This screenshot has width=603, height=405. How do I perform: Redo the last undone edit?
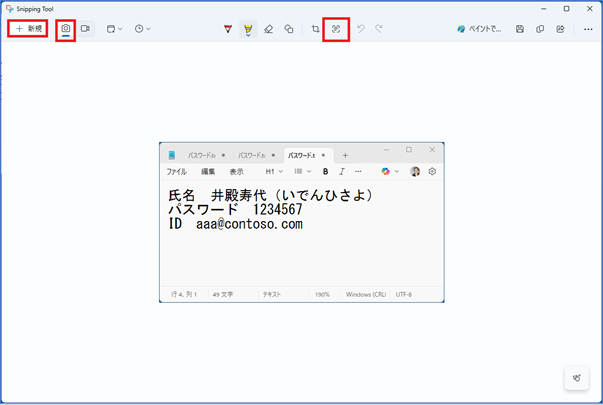pos(379,29)
